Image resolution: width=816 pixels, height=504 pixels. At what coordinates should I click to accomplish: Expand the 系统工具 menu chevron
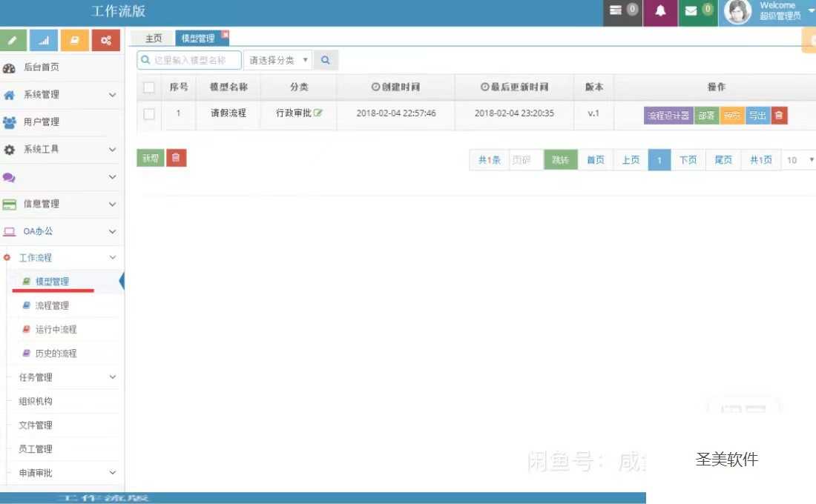coord(113,149)
